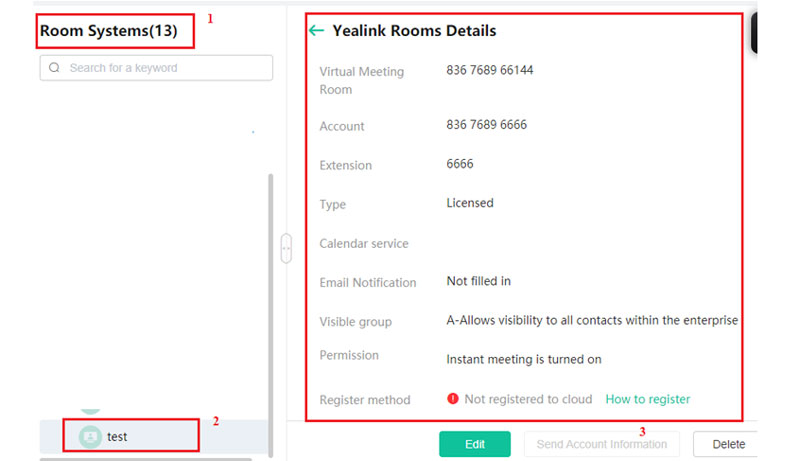This screenshot has width=800, height=461.
Task: Click the Account number 836 7689 6666
Action: [486, 125]
